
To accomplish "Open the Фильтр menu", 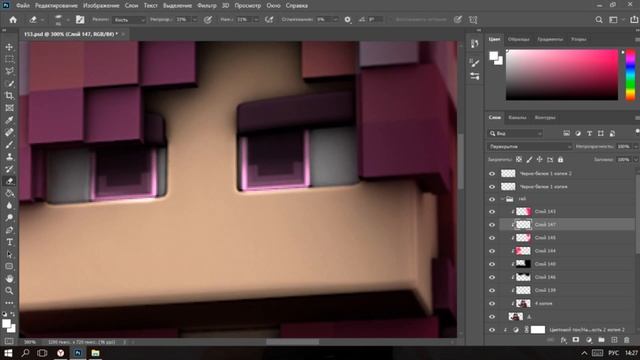I will tap(207, 6).
